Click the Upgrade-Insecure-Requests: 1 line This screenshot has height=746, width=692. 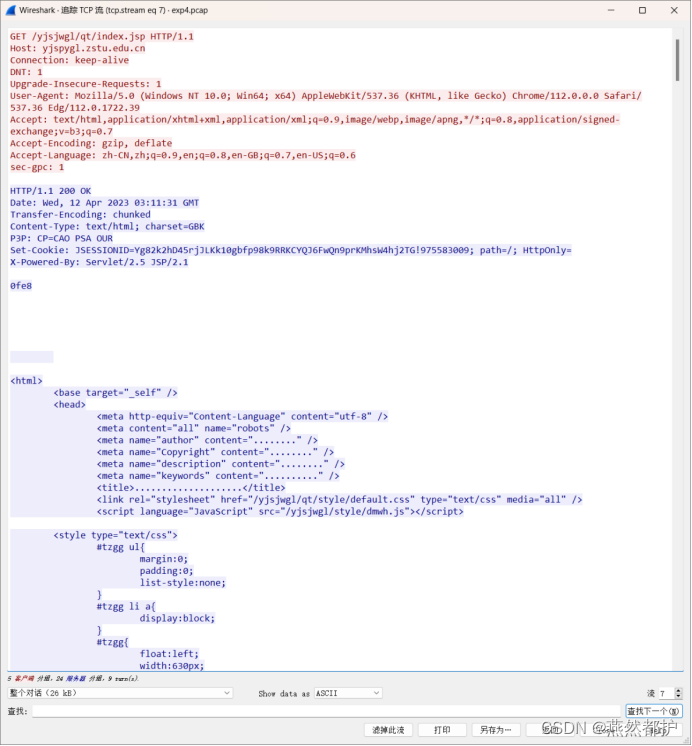click(x=86, y=84)
